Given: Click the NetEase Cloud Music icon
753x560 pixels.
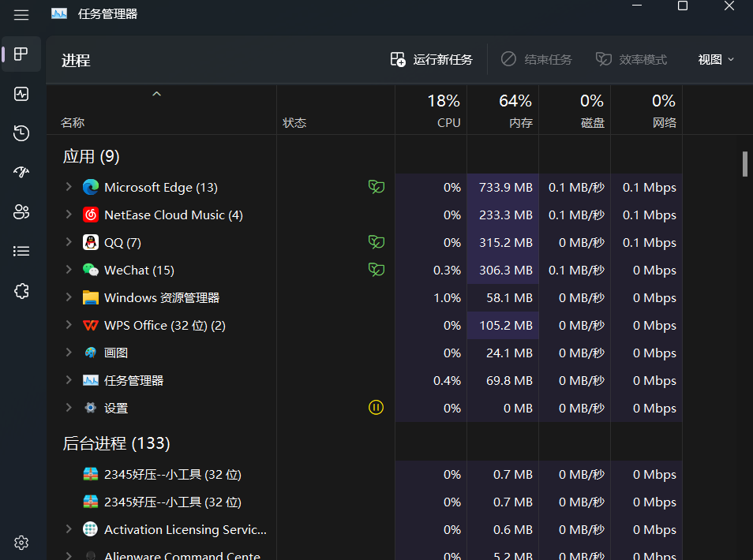Looking at the screenshot, I should pyautogui.click(x=90, y=215).
